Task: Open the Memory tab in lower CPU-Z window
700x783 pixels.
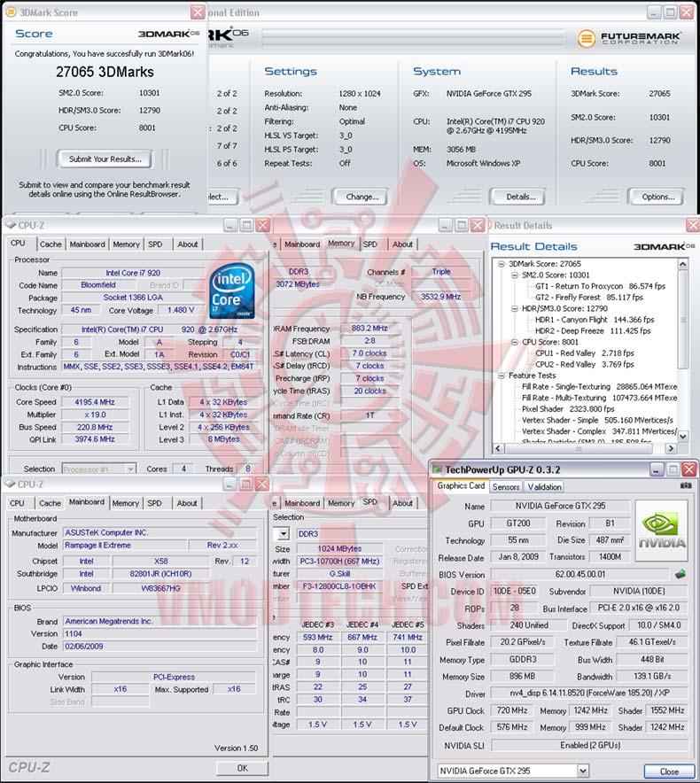Action: pos(126,503)
